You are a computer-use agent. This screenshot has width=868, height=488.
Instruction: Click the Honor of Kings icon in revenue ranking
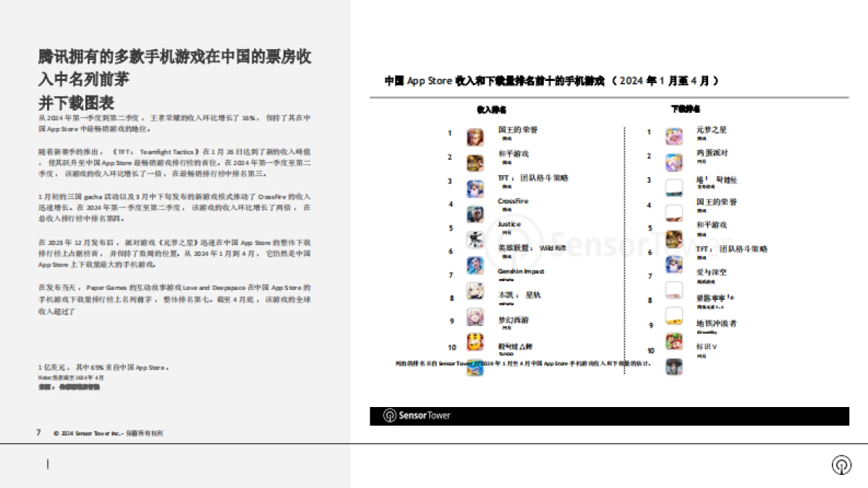tap(475, 137)
